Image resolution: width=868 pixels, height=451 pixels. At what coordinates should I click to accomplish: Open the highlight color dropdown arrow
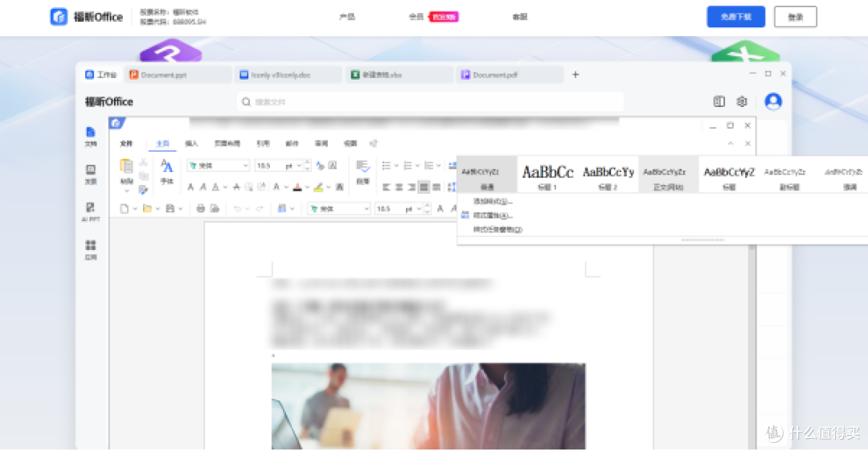[x=328, y=187]
